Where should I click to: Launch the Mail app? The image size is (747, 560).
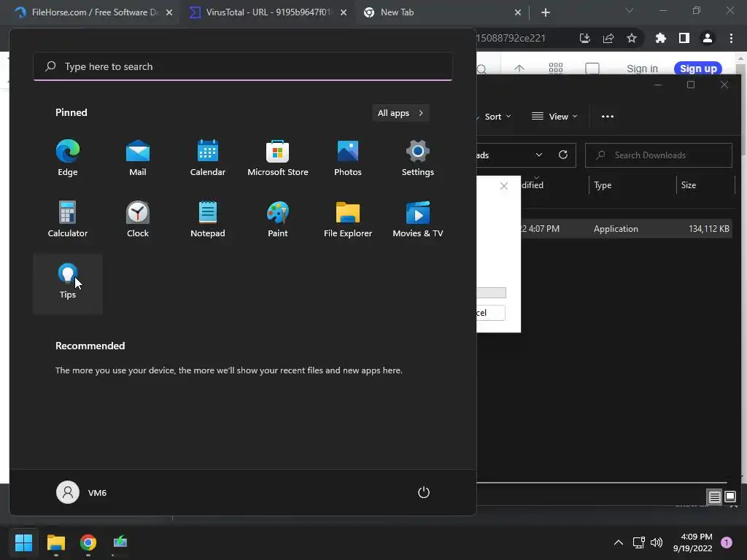(138, 158)
